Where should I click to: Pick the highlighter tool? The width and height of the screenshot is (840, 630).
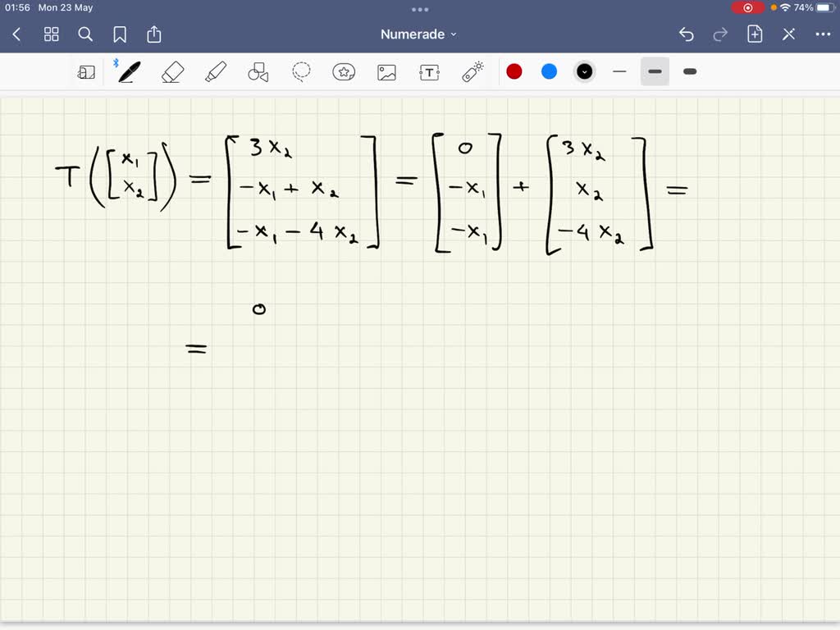click(216, 71)
